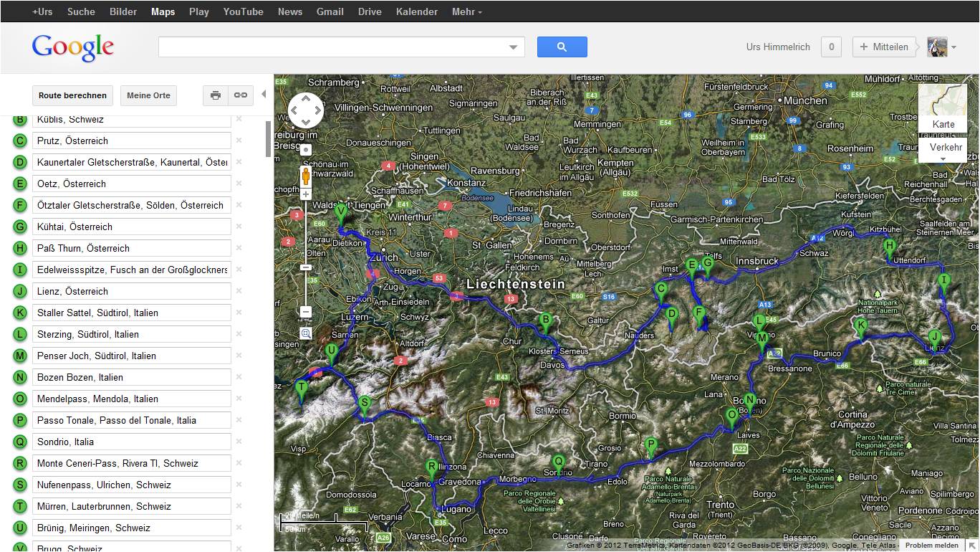Image resolution: width=980 pixels, height=552 pixels.
Task: Open the account dropdown arrow beside avatar
Action: tap(953, 48)
